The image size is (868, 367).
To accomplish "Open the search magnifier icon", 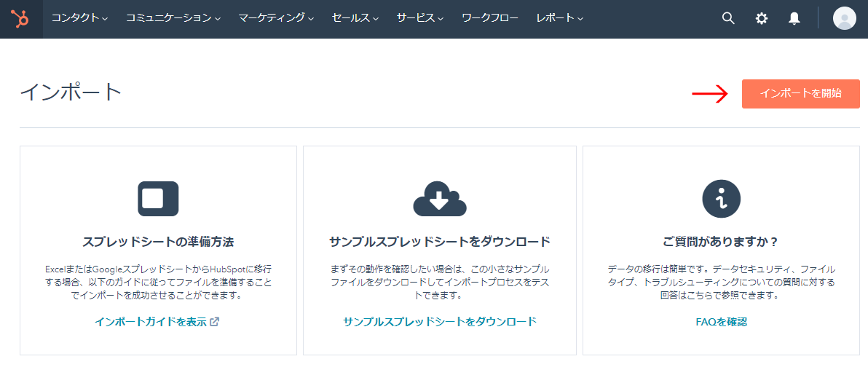I will 728,18.
